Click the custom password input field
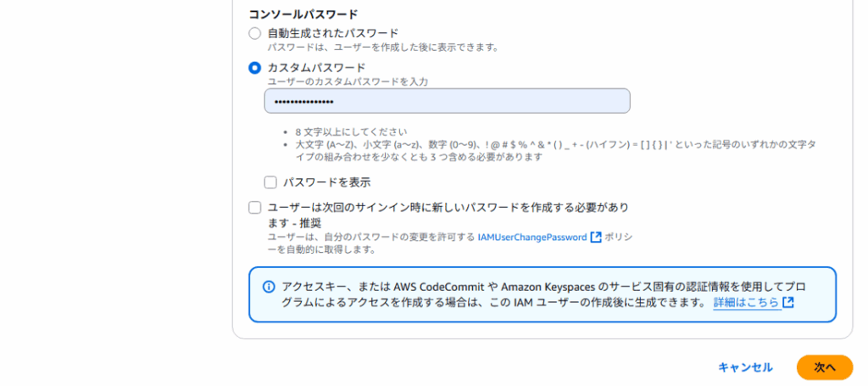This screenshot has width=868, height=386. 447,101
